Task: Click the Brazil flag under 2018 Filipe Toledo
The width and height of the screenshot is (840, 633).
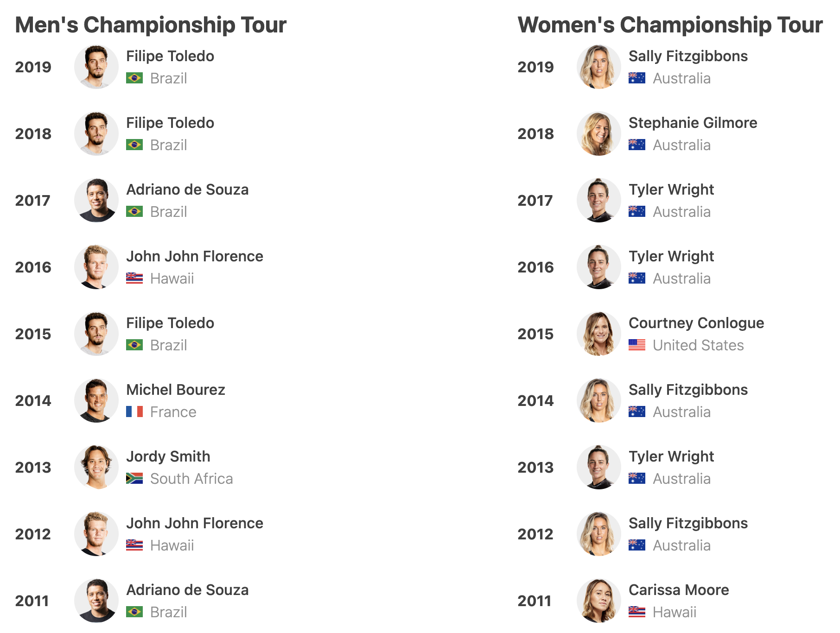Action: 134,145
